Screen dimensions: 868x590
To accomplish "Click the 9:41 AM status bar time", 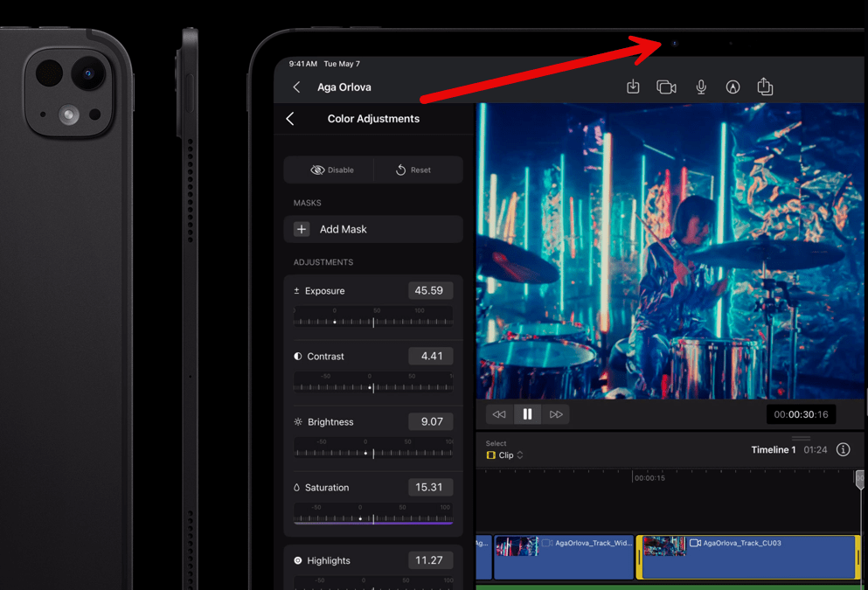I will [302, 64].
